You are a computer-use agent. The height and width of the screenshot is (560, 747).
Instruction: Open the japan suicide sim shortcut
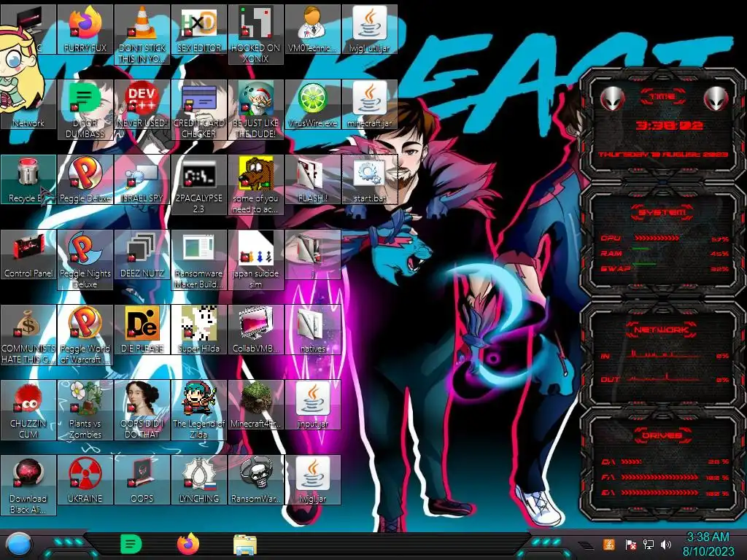pos(256,260)
